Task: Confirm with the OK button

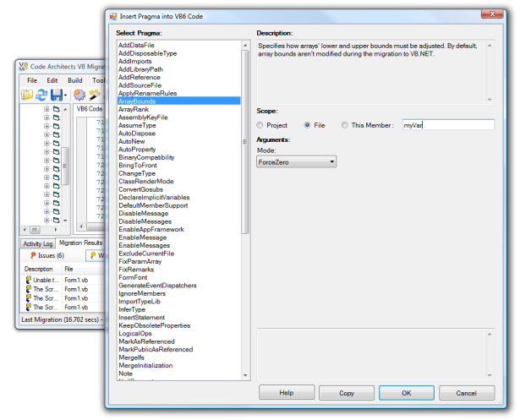Action: 407,393
